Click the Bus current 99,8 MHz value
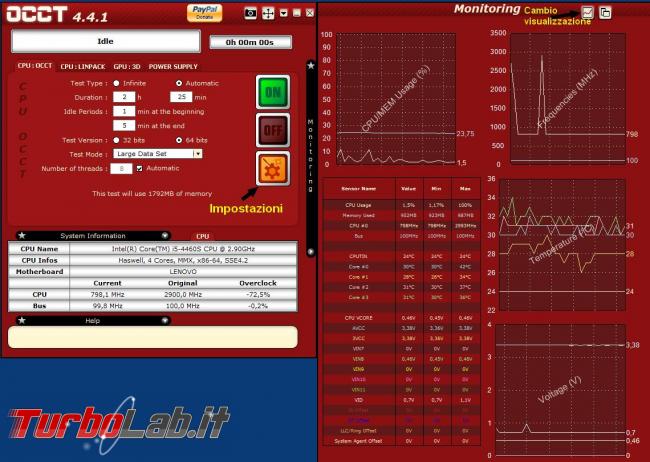 click(x=107, y=306)
